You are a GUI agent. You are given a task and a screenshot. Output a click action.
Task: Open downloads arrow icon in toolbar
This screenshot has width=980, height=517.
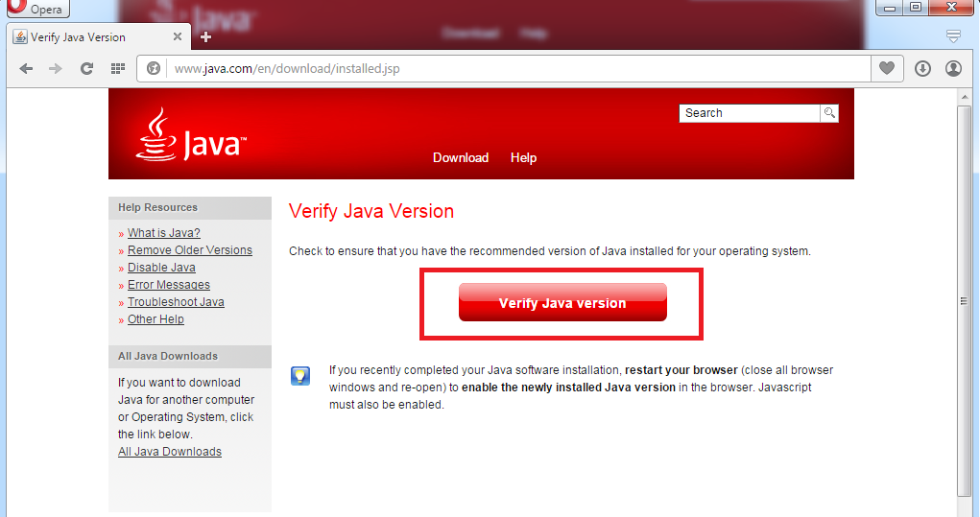tap(922, 69)
